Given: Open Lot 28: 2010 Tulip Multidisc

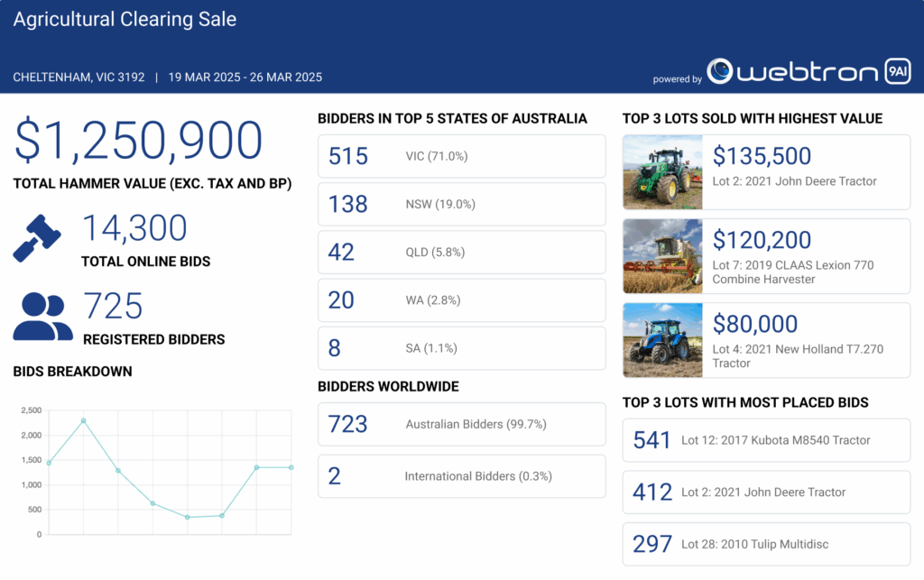Looking at the screenshot, I should 766,544.
